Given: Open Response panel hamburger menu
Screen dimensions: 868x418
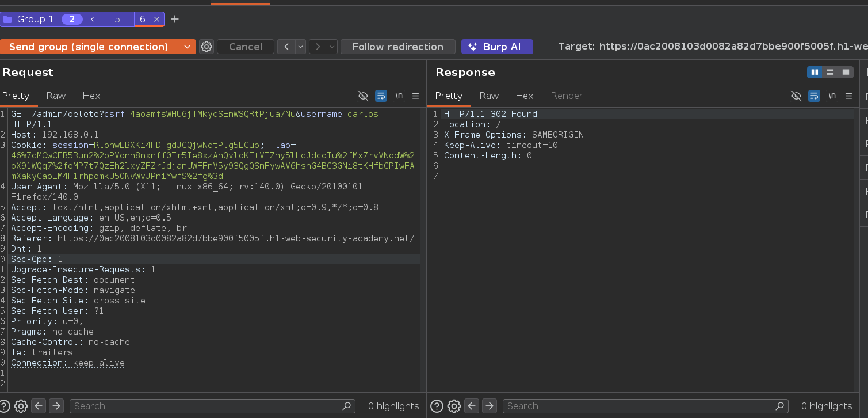Looking at the screenshot, I should click(848, 96).
